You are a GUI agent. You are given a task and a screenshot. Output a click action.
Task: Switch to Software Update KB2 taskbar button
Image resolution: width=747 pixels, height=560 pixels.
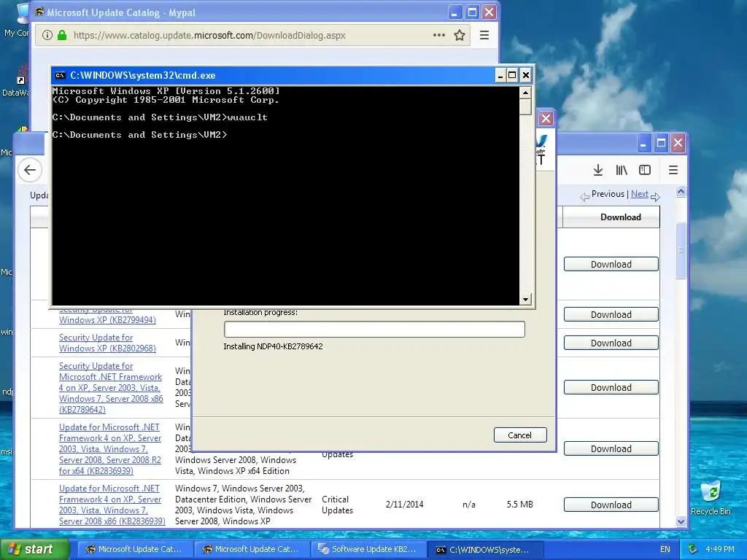tap(368, 549)
